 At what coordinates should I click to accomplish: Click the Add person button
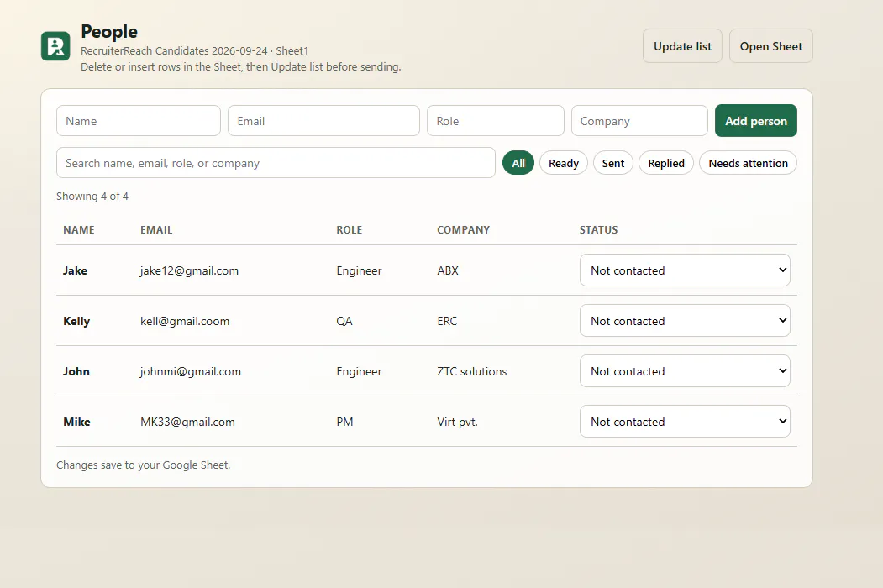756,120
